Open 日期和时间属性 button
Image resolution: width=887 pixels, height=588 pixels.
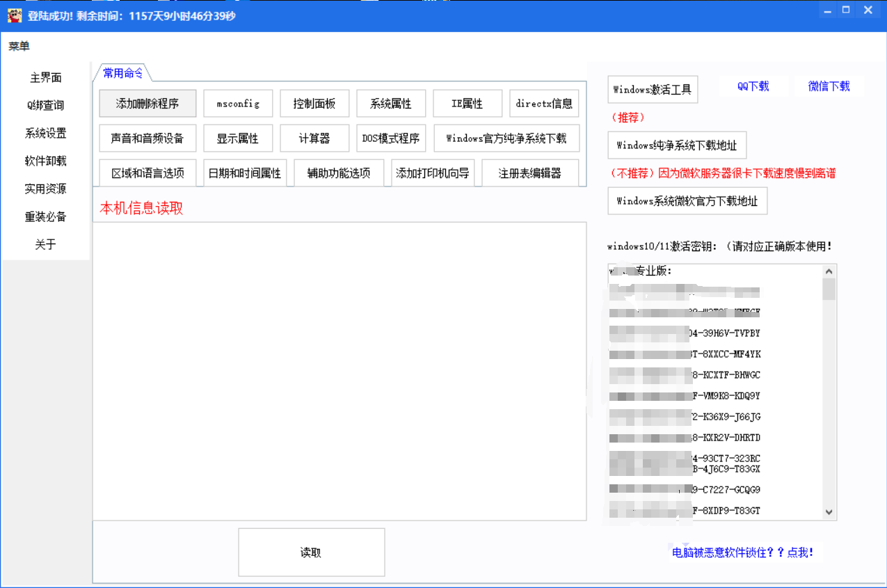[245, 173]
